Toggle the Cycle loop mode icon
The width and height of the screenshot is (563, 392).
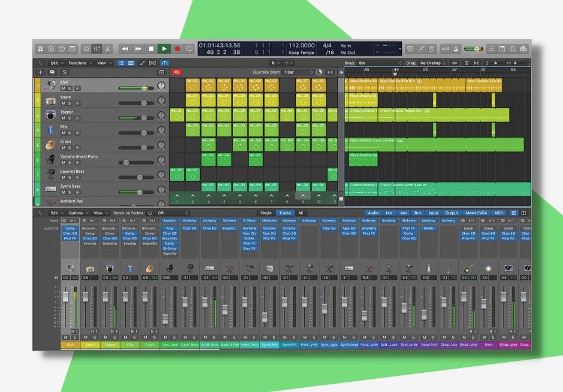point(189,48)
